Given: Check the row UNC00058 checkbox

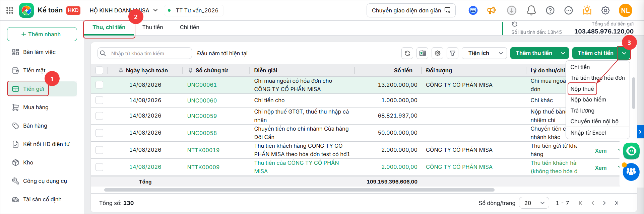Looking at the screenshot, I should (99, 133).
